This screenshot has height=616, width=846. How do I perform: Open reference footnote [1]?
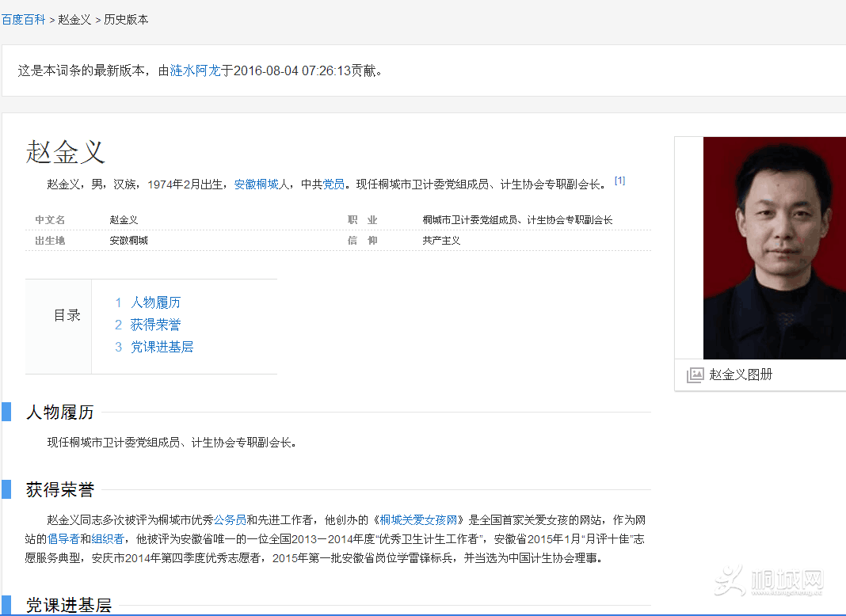619,181
